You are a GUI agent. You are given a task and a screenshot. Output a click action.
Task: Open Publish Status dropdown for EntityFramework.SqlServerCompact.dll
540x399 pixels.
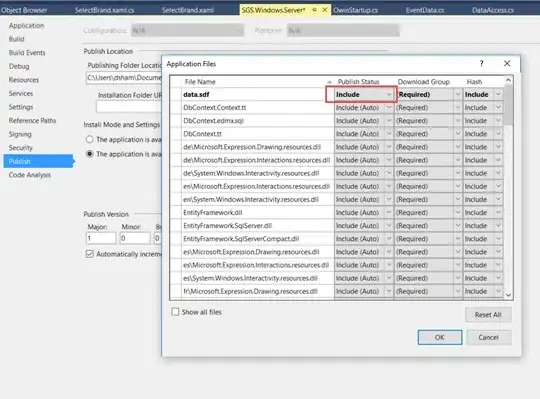[389, 239]
